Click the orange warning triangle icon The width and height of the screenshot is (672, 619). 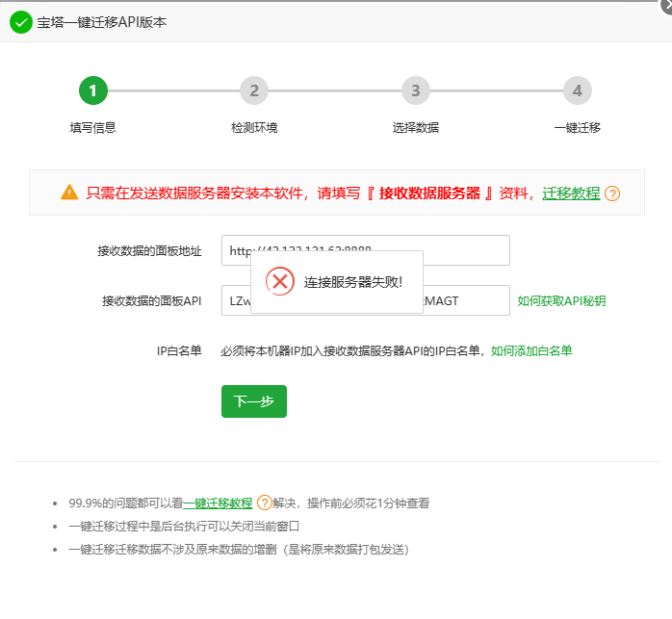(x=69, y=193)
